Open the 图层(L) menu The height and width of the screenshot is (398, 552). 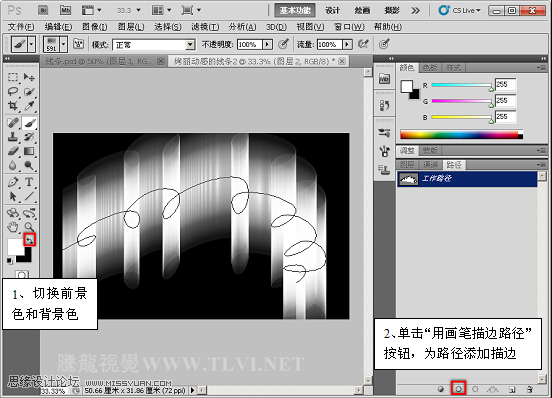click(131, 27)
